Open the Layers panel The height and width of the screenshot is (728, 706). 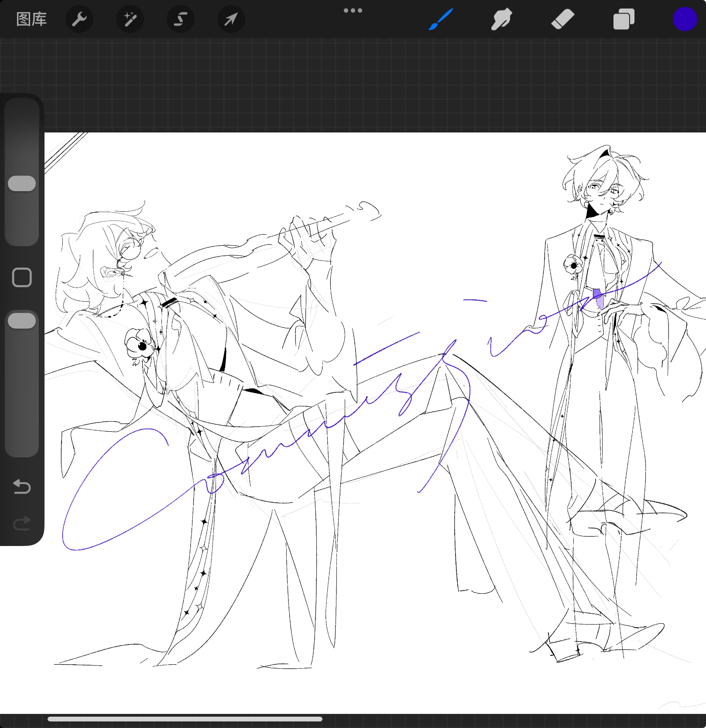coord(624,19)
